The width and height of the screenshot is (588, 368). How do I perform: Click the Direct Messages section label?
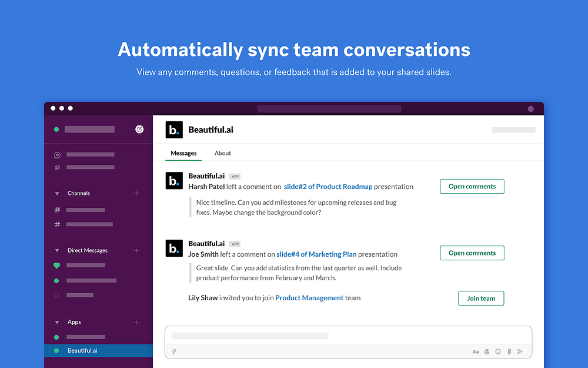(88, 250)
